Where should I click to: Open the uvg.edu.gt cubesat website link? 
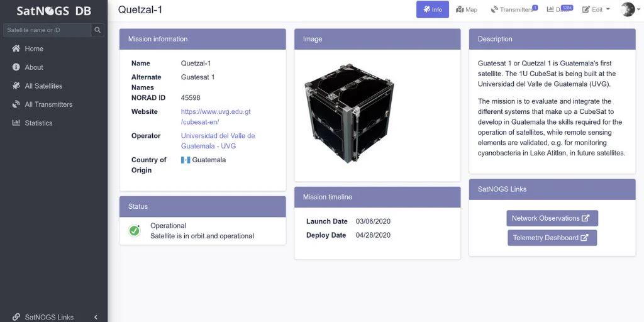tap(216, 116)
